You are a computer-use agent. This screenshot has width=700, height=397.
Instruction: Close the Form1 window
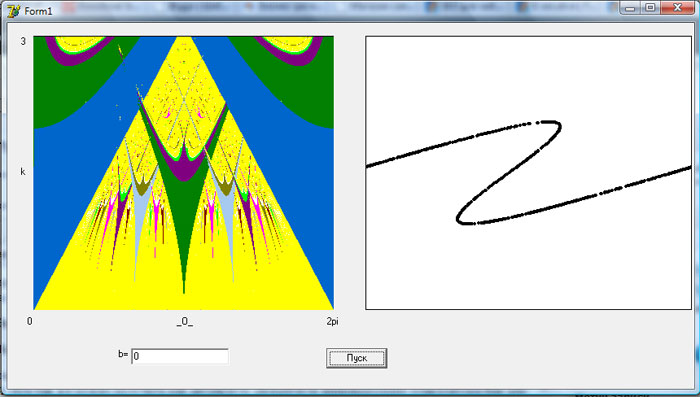point(678,8)
